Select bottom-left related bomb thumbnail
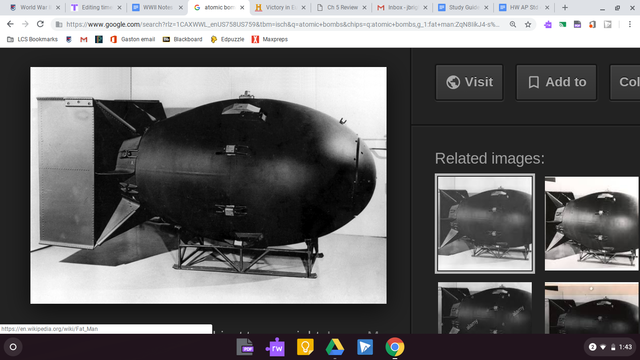This screenshot has height=360, width=640. pos(485,308)
